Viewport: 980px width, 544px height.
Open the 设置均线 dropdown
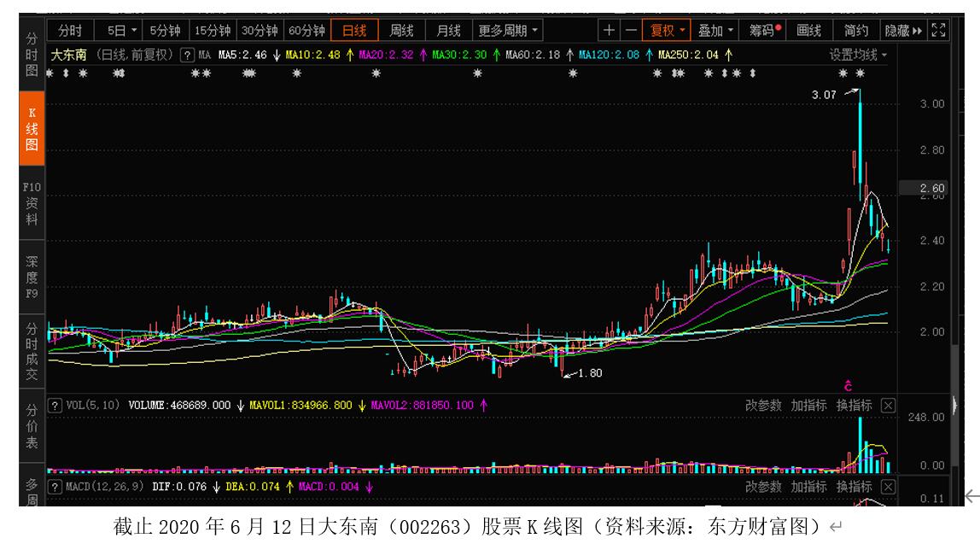(x=858, y=55)
